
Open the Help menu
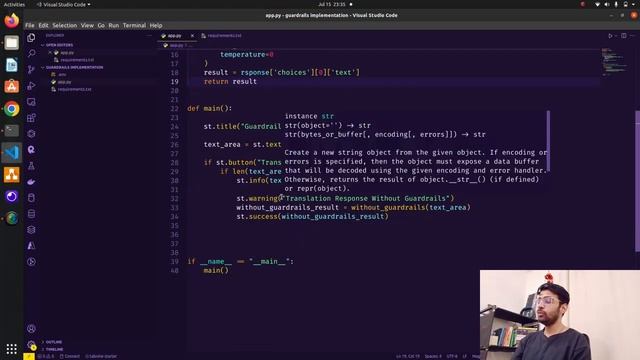156,25
